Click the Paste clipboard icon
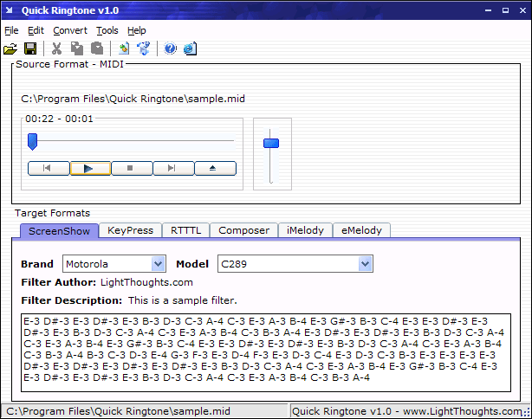This screenshot has height=419, width=532. point(97,48)
